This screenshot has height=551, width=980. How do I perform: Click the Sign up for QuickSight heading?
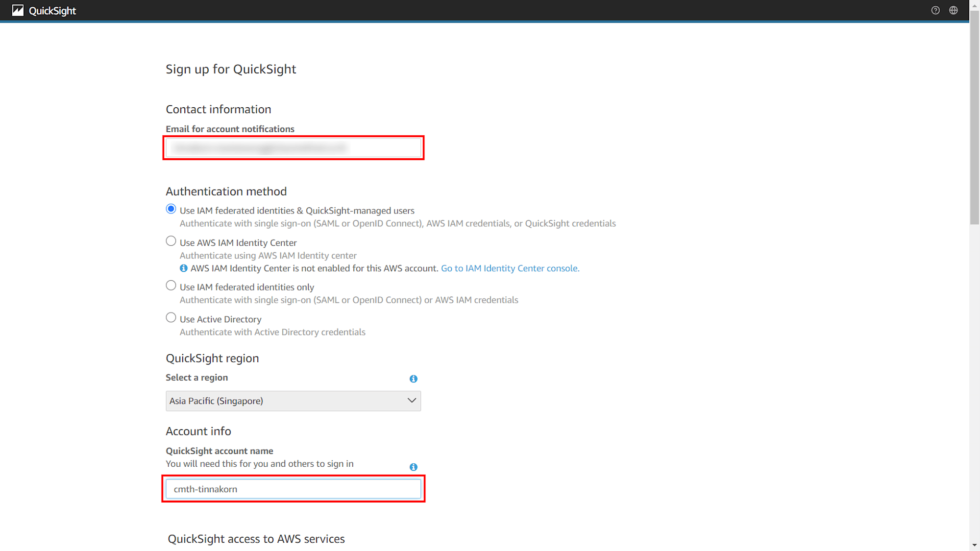coord(231,69)
